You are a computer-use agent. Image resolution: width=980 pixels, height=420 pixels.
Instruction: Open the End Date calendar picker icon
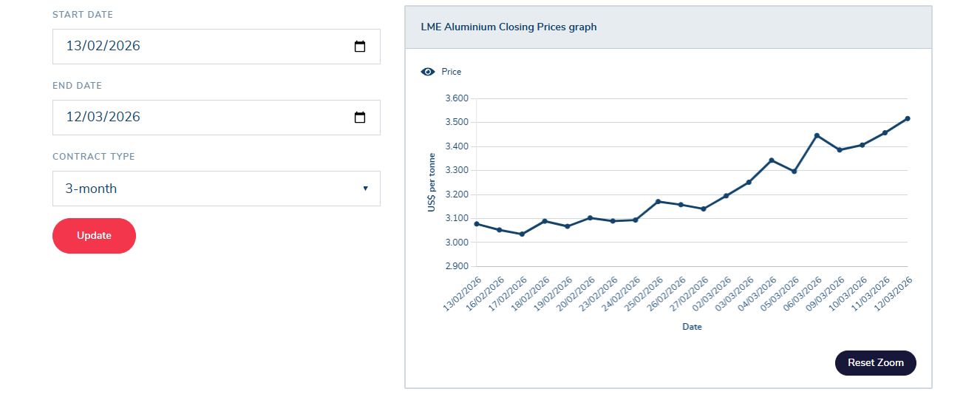(360, 118)
